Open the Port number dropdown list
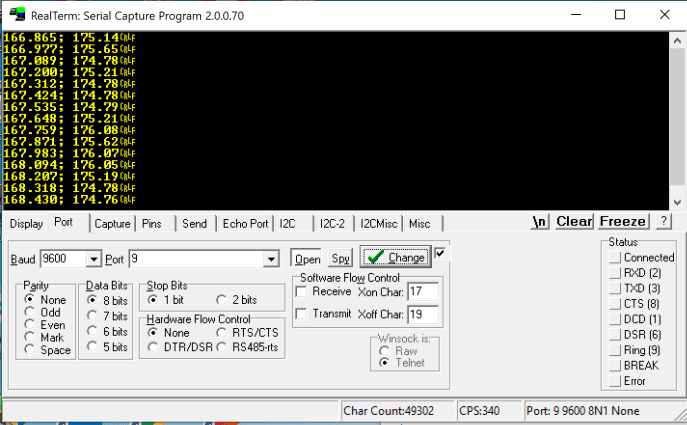 270,259
